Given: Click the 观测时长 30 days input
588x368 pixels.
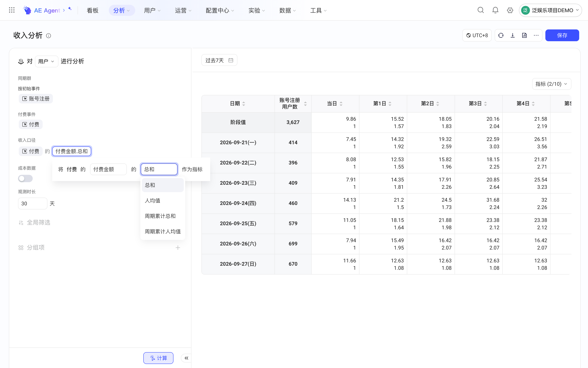Looking at the screenshot, I should coord(33,204).
